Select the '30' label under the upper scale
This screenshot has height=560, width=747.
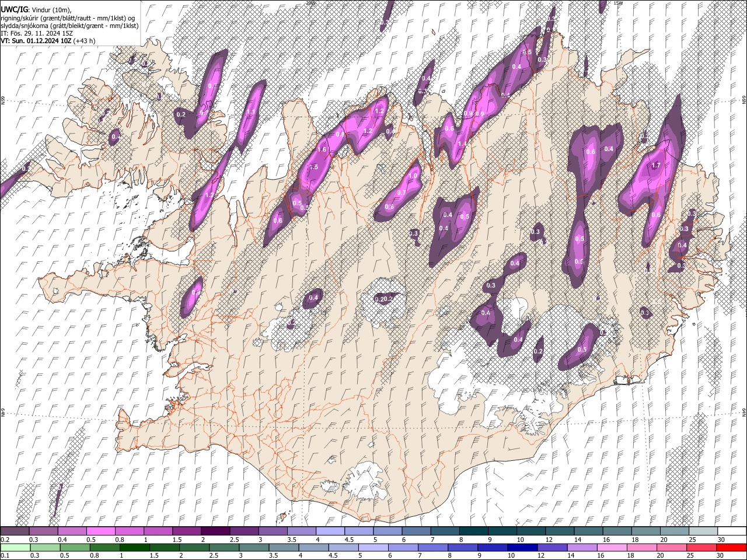[x=721, y=540]
